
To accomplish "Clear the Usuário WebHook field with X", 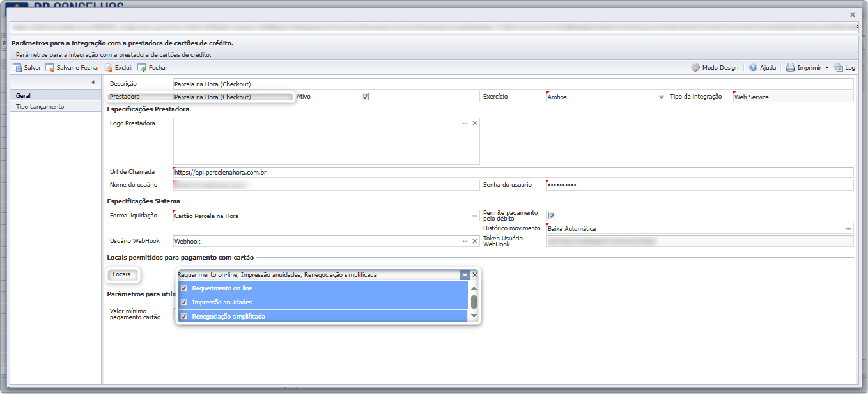I will (474, 241).
